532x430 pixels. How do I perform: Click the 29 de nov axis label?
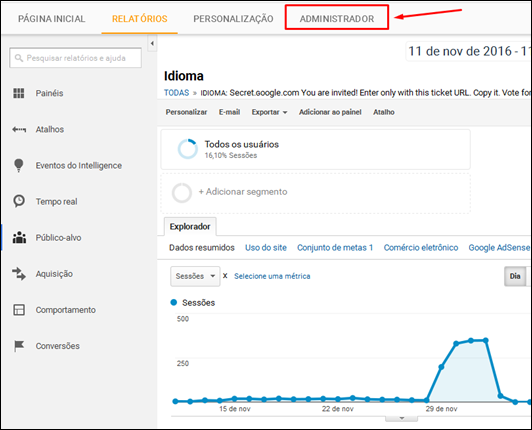(x=441, y=409)
